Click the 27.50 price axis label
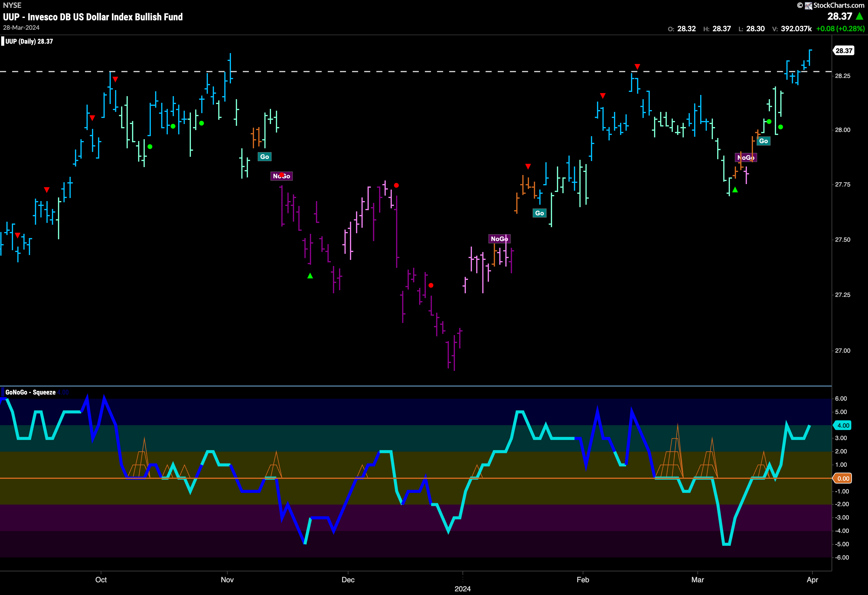The image size is (868, 595). coord(843,240)
